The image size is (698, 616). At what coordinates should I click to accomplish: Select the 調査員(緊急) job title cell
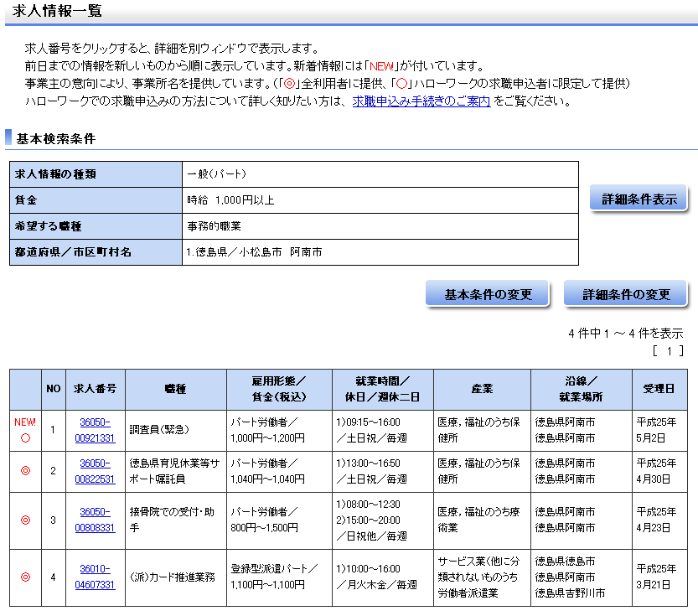pyautogui.click(x=160, y=429)
